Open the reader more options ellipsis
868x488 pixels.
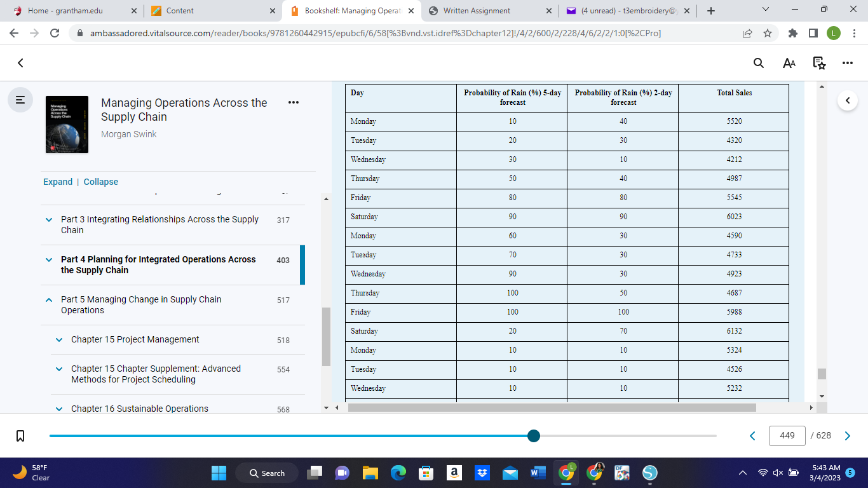coord(848,63)
